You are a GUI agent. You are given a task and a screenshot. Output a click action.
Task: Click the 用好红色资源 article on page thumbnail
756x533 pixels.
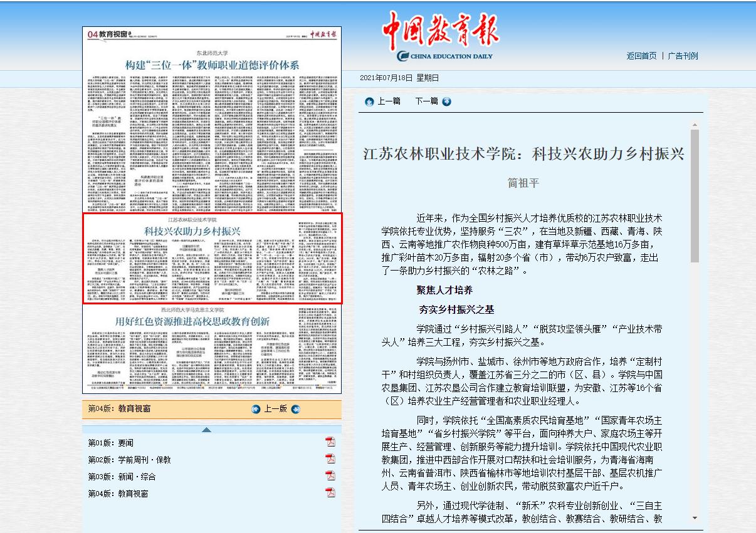point(212,321)
